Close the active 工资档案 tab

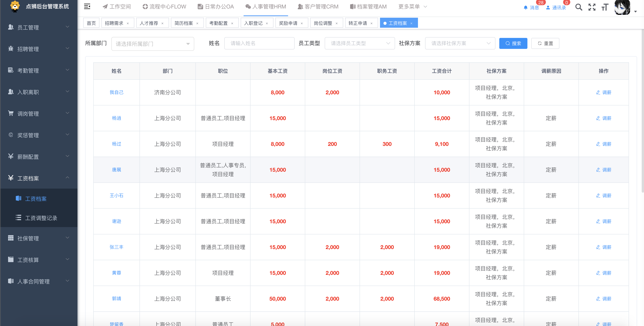411,23
